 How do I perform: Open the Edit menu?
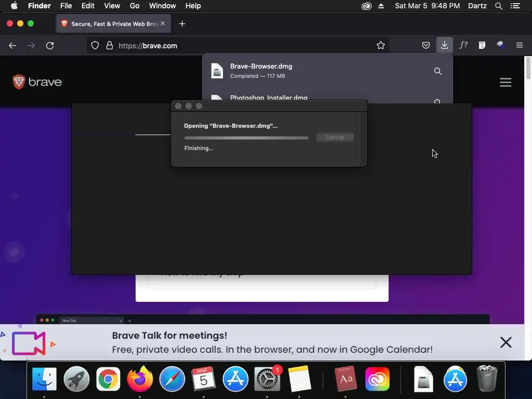[x=88, y=6]
